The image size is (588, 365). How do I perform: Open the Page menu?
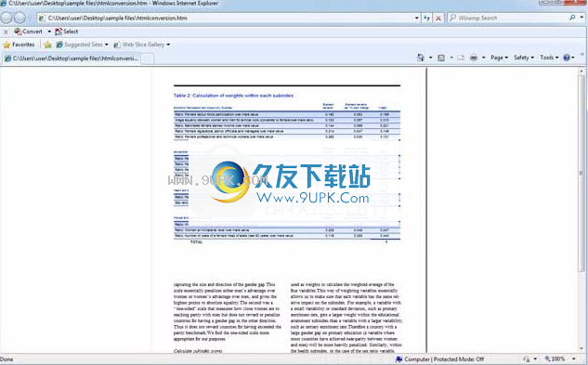click(x=499, y=58)
